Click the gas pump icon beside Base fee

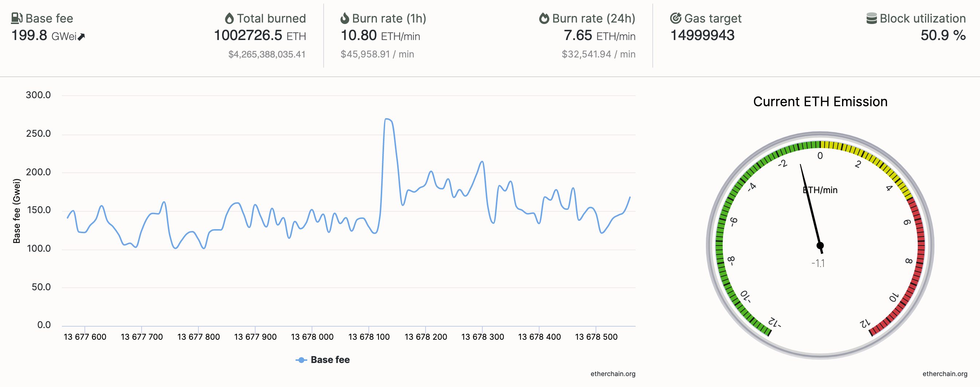(x=16, y=18)
